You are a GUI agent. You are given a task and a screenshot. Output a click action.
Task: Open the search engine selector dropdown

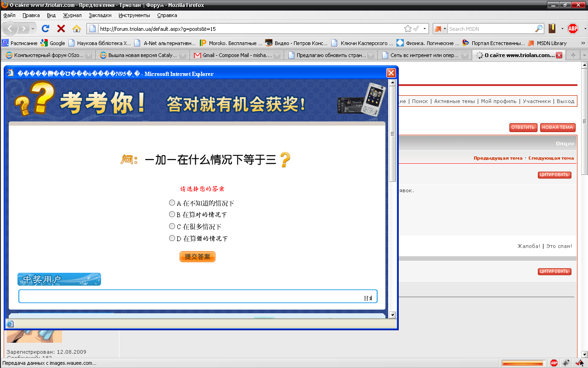(441, 29)
